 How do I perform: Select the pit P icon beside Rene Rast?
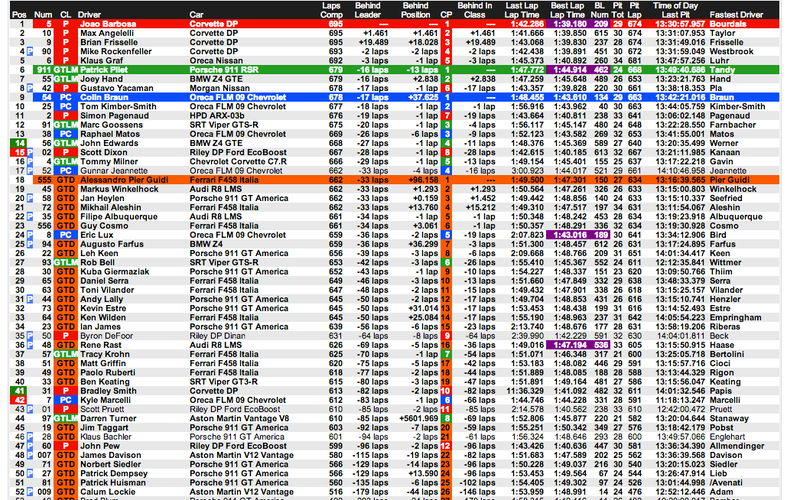[30, 345]
